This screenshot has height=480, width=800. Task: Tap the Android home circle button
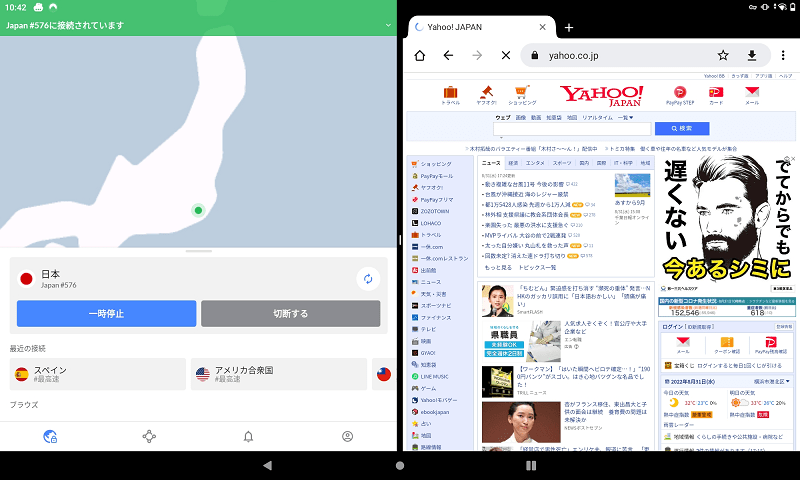click(400, 465)
